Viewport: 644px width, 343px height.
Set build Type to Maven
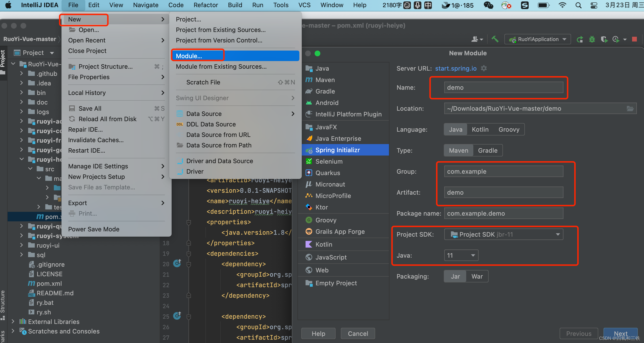(459, 150)
